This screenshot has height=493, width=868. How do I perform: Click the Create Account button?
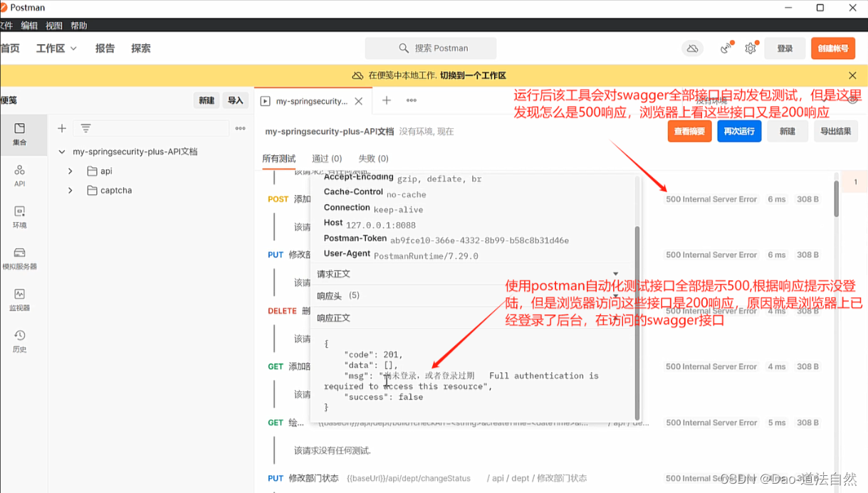tap(833, 48)
